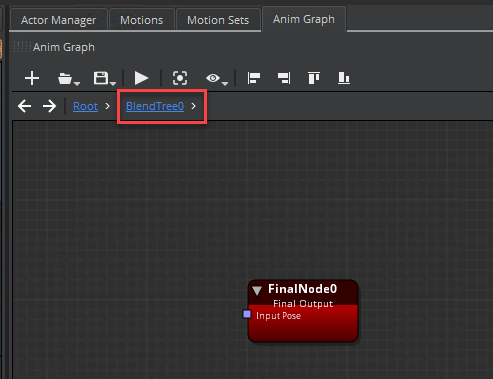
Task: Select the Anim Graph tab
Action: pyautogui.click(x=304, y=19)
